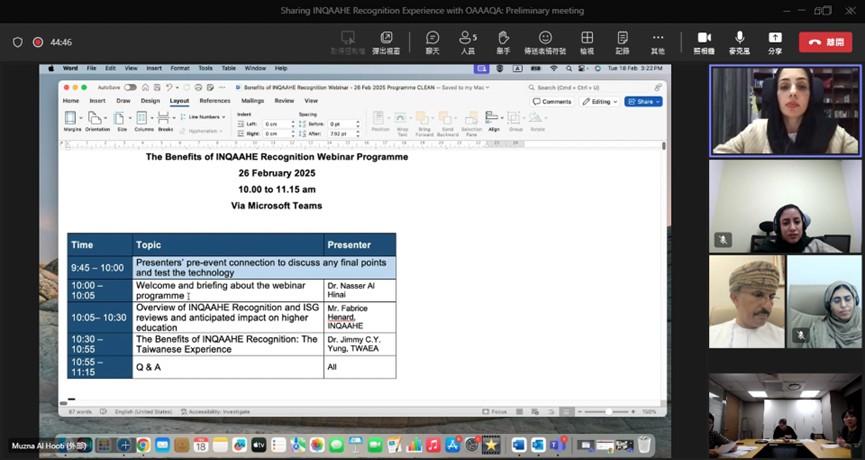The height and width of the screenshot is (460, 865).
Task: Click the Q & A table cell
Action: coord(228,367)
